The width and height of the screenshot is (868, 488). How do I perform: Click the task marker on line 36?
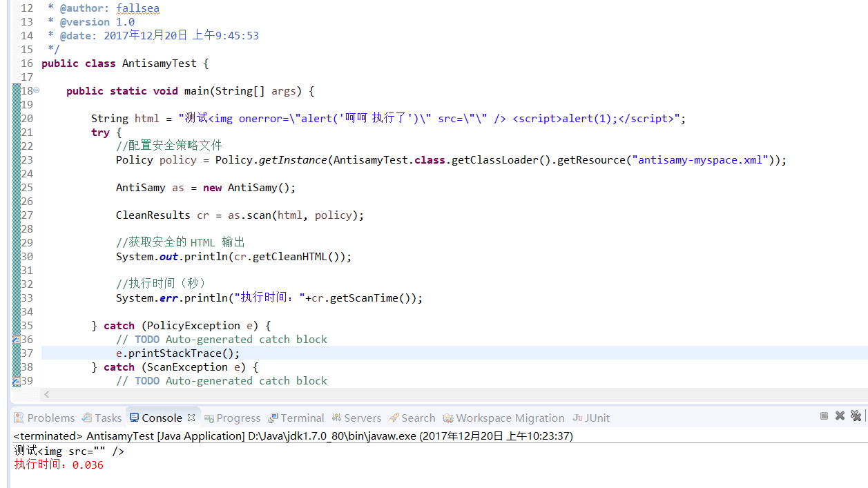click(x=16, y=340)
